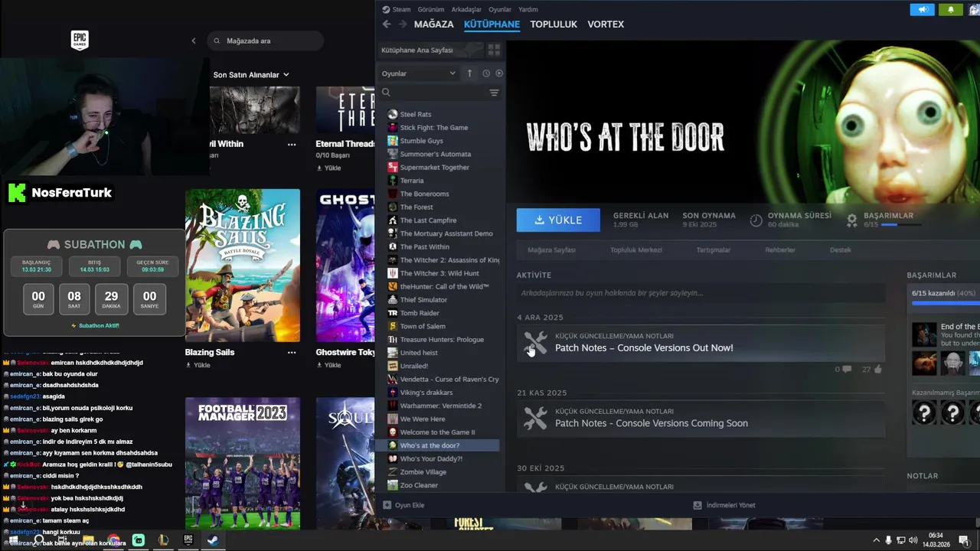This screenshot has height=551, width=980.
Task: Switch library to grid collections view
Action: coord(494,50)
